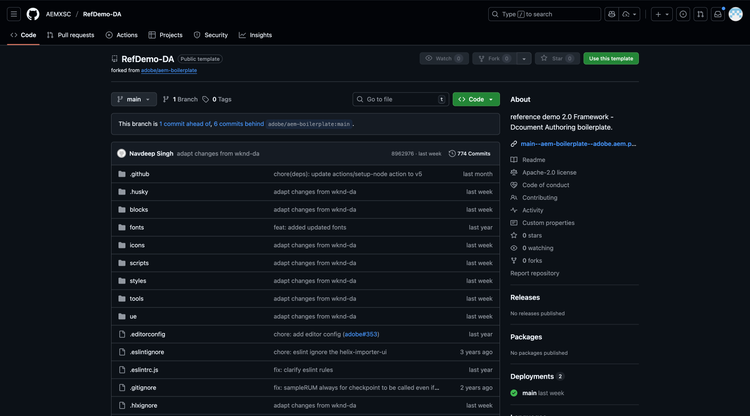Open the Copilot chat icon
This screenshot has width=750, height=416.
612,14
